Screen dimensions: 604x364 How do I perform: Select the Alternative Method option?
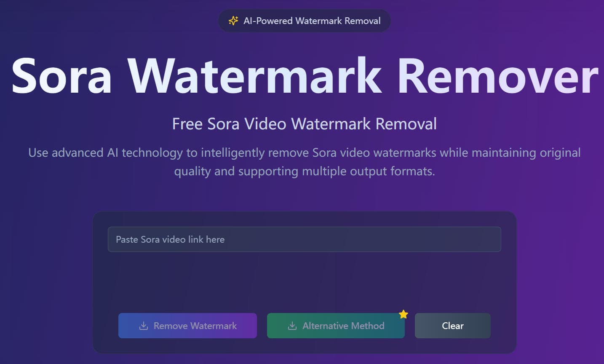(x=336, y=326)
